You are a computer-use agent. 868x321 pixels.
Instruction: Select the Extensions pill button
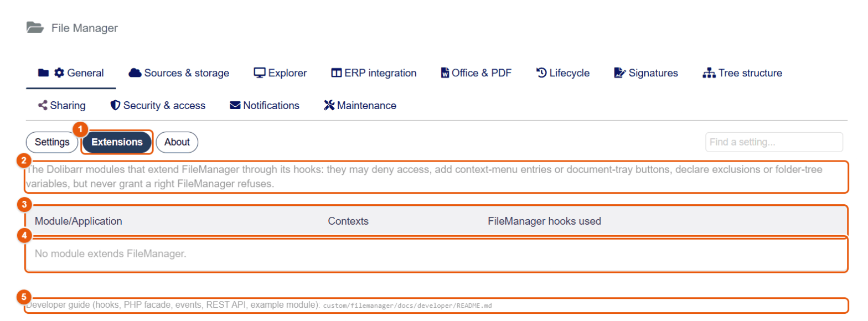117,142
